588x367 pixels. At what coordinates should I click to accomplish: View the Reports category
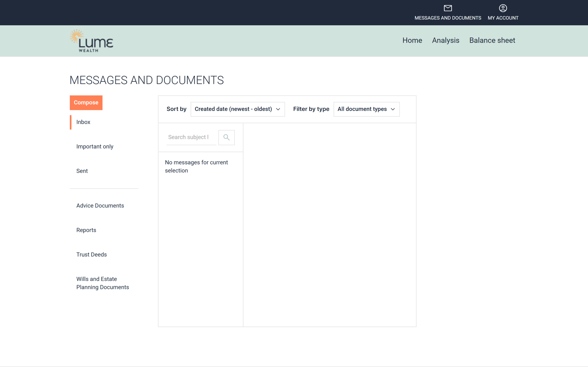86,230
